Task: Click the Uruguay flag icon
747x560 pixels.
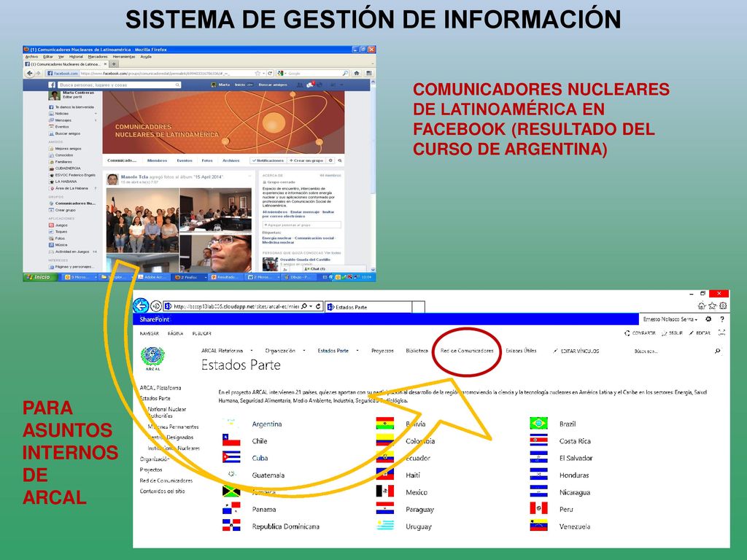Action: pos(385,525)
